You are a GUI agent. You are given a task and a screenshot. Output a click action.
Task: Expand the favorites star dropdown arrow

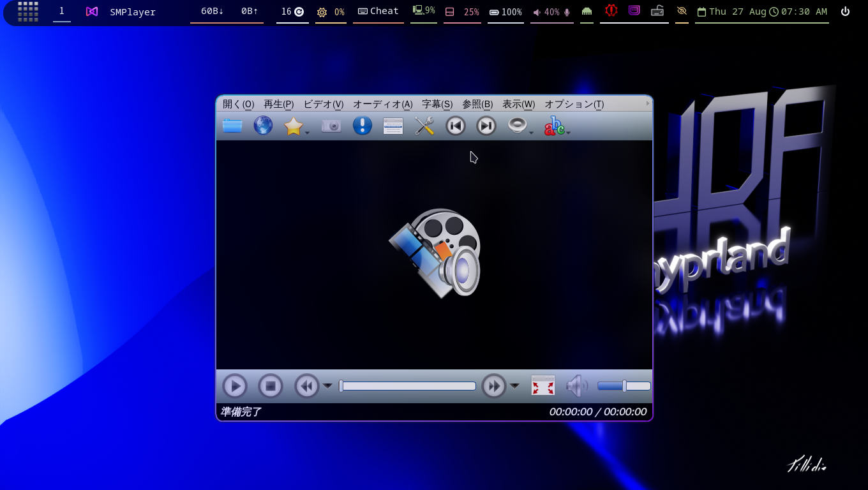click(307, 133)
